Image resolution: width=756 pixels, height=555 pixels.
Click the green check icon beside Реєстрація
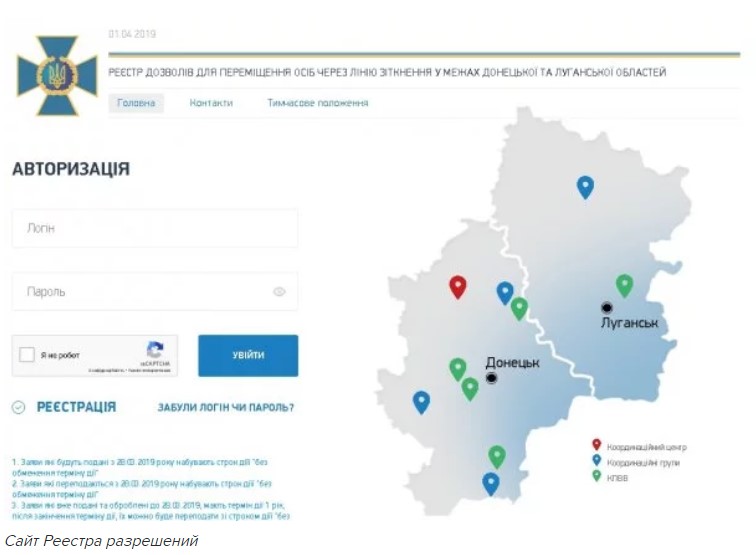click(x=19, y=407)
